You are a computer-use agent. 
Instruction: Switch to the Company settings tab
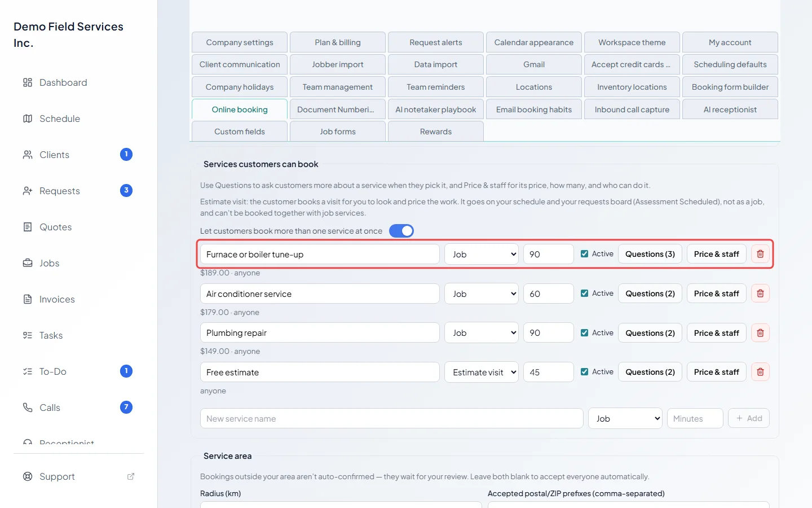pos(240,42)
